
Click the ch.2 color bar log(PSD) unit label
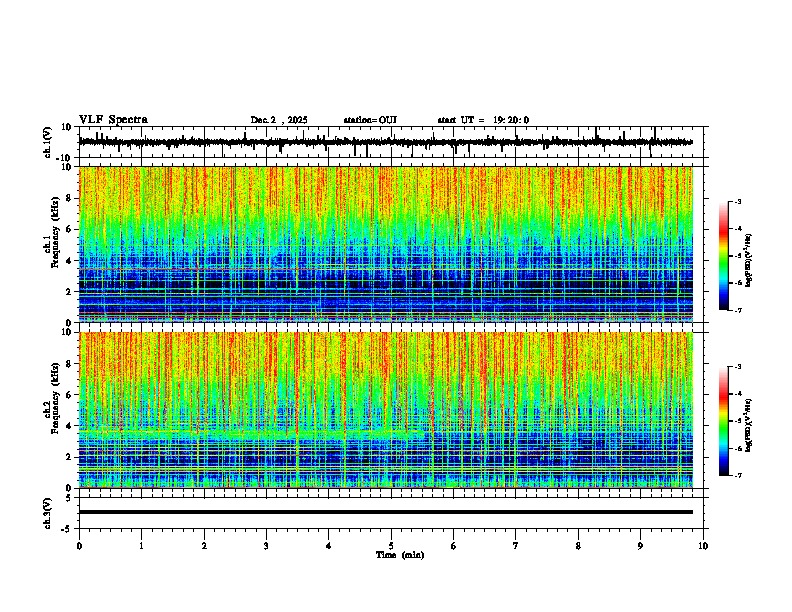point(749,425)
